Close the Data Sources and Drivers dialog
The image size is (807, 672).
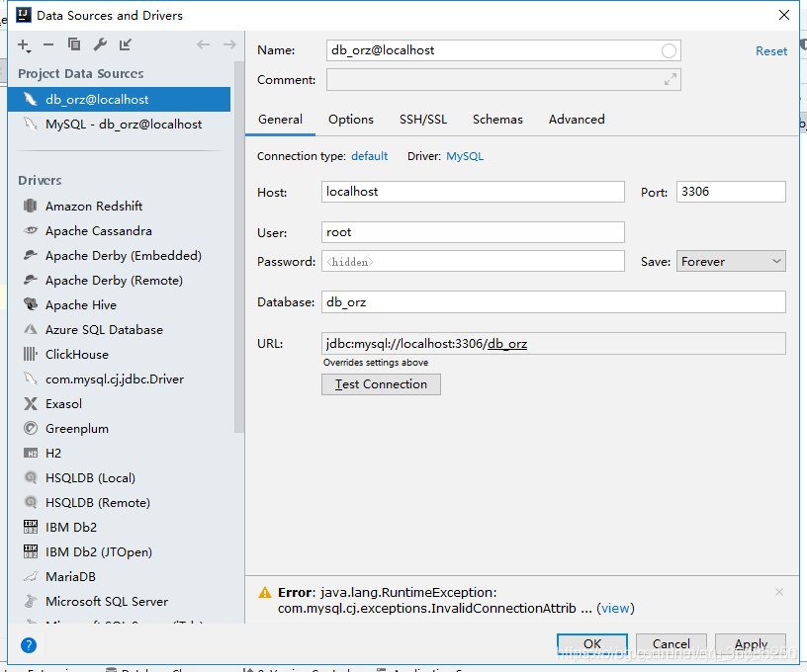[784, 15]
